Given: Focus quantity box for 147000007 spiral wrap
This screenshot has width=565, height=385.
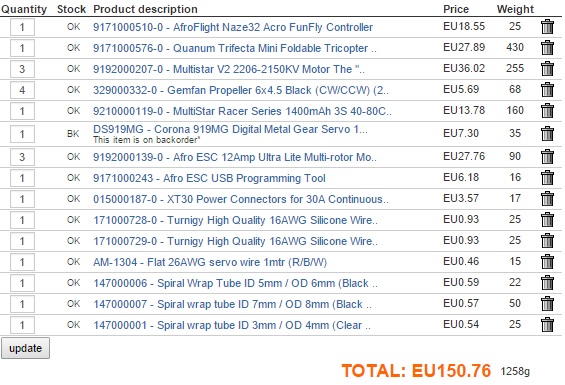Looking at the screenshot, I should click(x=22, y=304).
